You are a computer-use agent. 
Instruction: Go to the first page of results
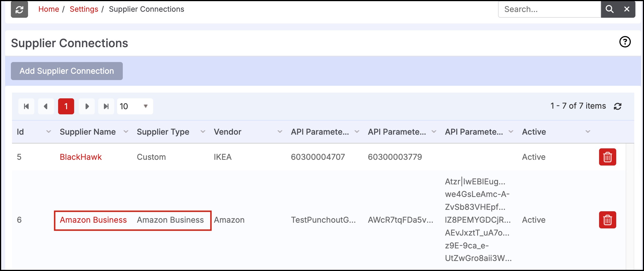pyautogui.click(x=26, y=106)
